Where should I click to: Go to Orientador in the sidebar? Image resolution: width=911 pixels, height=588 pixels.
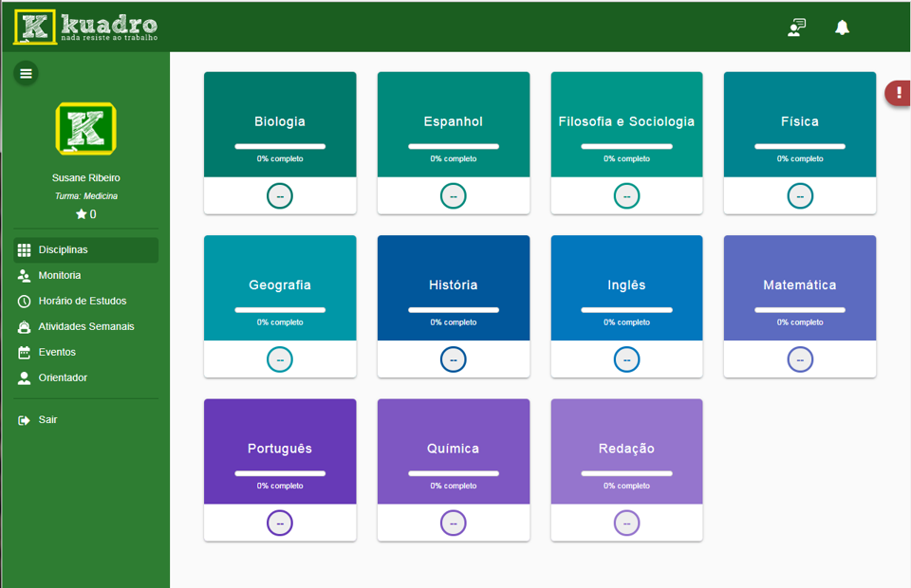pos(63,378)
